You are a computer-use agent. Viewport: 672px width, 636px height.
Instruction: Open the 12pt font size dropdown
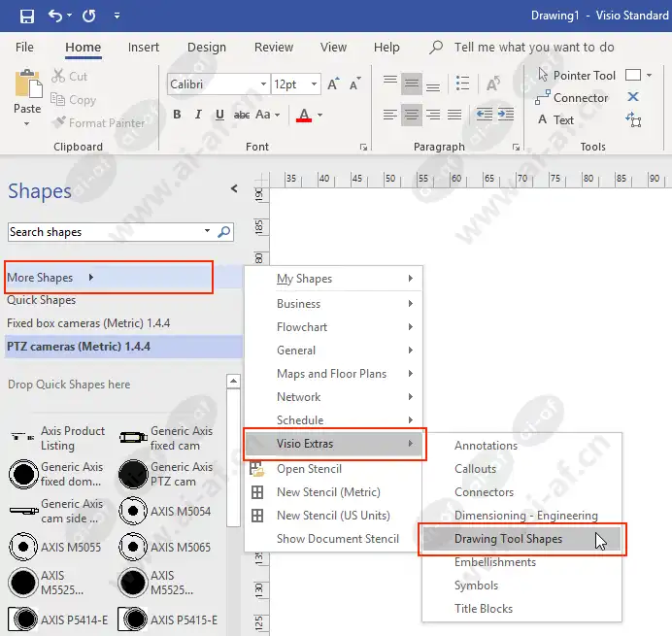(x=314, y=84)
